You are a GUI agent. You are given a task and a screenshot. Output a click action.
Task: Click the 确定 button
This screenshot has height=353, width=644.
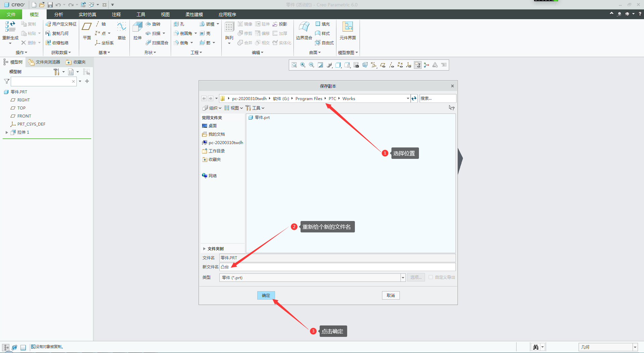click(266, 296)
